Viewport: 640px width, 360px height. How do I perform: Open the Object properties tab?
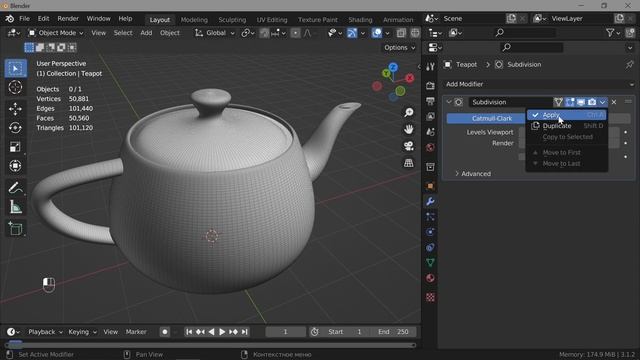430,186
